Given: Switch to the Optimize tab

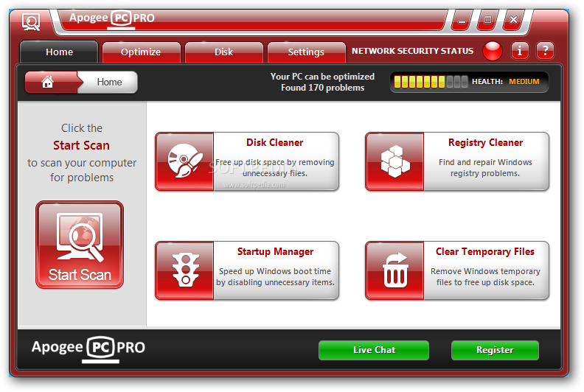Looking at the screenshot, I should coord(141,52).
